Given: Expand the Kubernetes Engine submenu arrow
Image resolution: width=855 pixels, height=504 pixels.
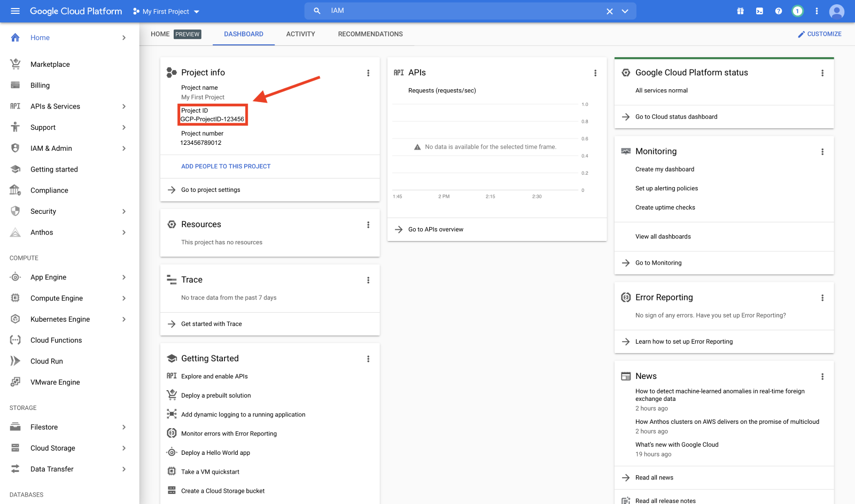Looking at the screenshot, I should tap(124, 319).
